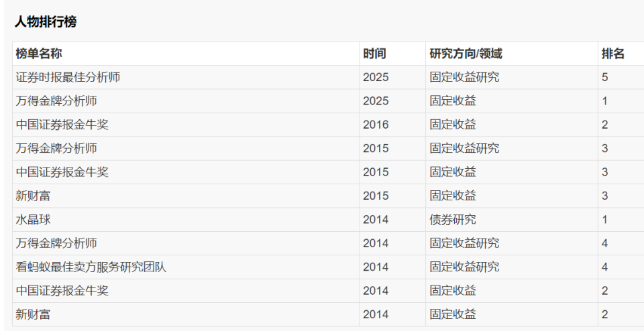
Task: Click 新财富 in the 2015 row
Action: coord(34,196)
